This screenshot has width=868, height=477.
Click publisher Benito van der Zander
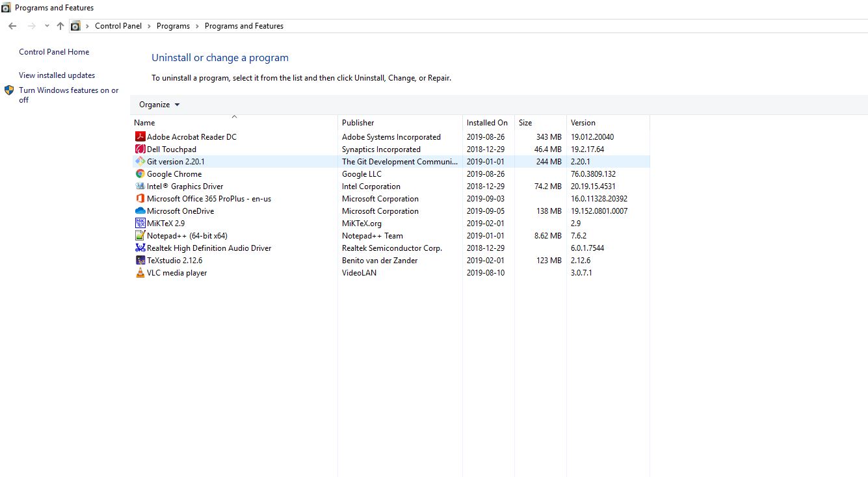coord(380,260)
